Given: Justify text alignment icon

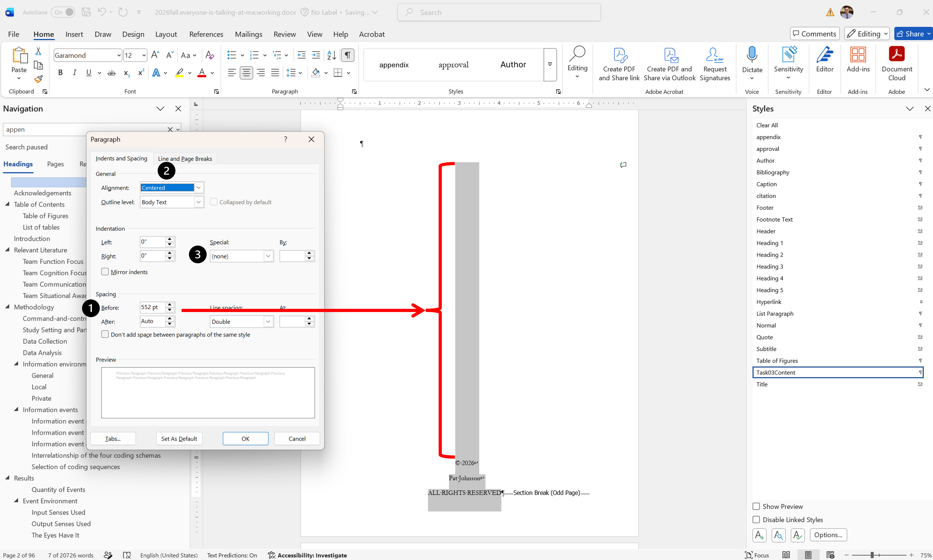Looking at the screenshot, I should (275, 73).
